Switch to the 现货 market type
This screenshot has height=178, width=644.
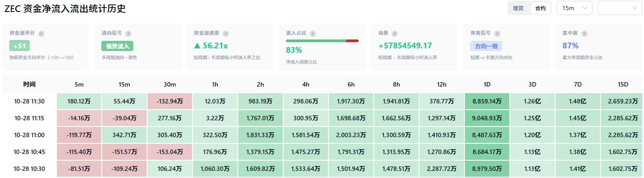click(518, 8)
